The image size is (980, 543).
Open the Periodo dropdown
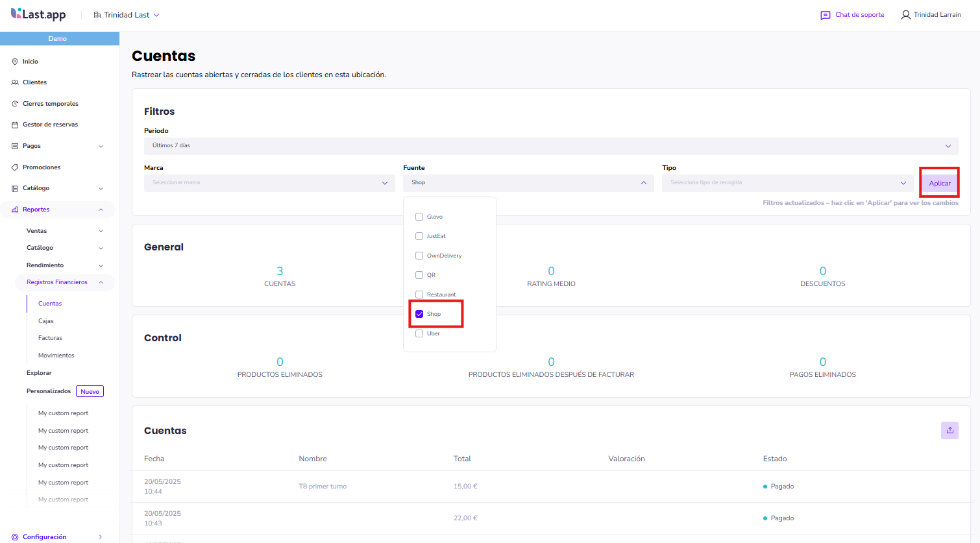(550, 146)
